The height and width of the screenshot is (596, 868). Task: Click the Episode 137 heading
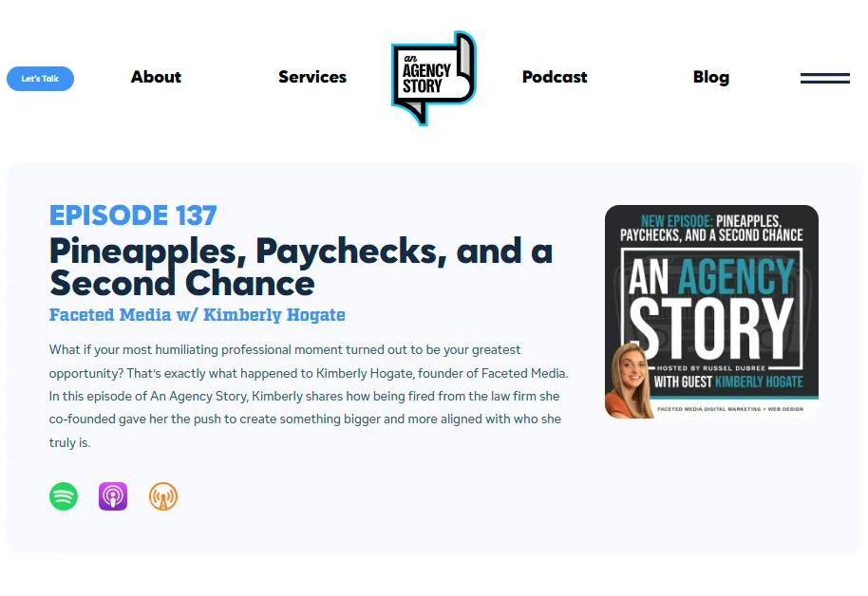point(133,215)
